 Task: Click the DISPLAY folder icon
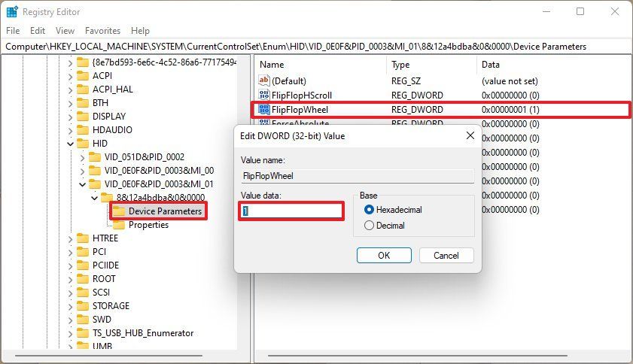coord(83,117)
